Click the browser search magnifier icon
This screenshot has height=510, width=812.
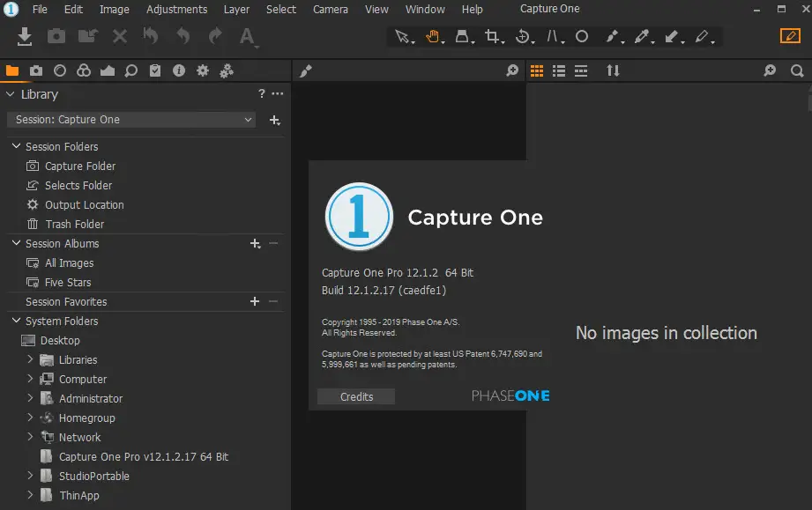click(x=797, y=70)
